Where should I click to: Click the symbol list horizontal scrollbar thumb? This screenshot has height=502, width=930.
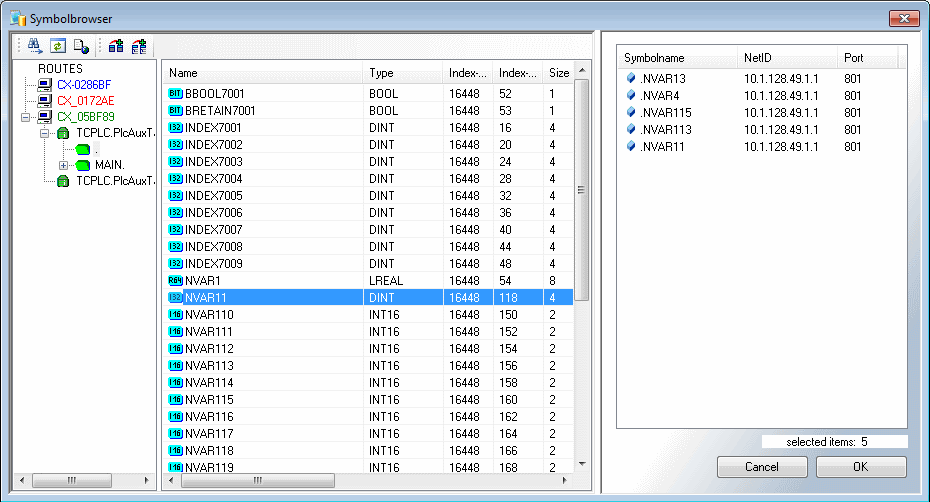coord(257,480)
